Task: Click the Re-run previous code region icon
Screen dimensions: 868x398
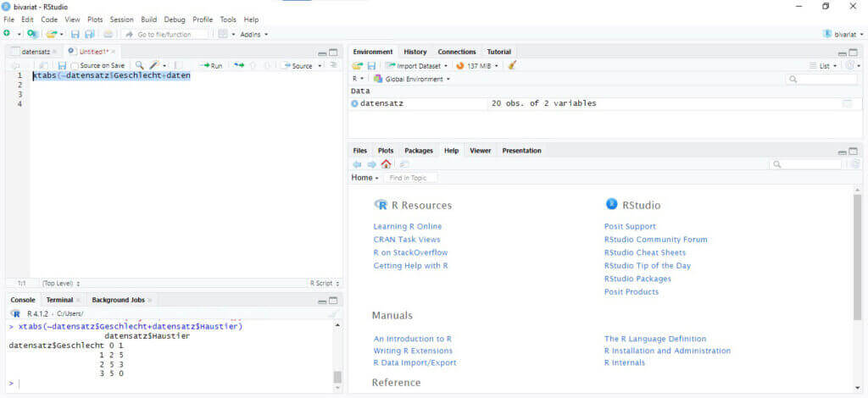Action: click(238, 65)
